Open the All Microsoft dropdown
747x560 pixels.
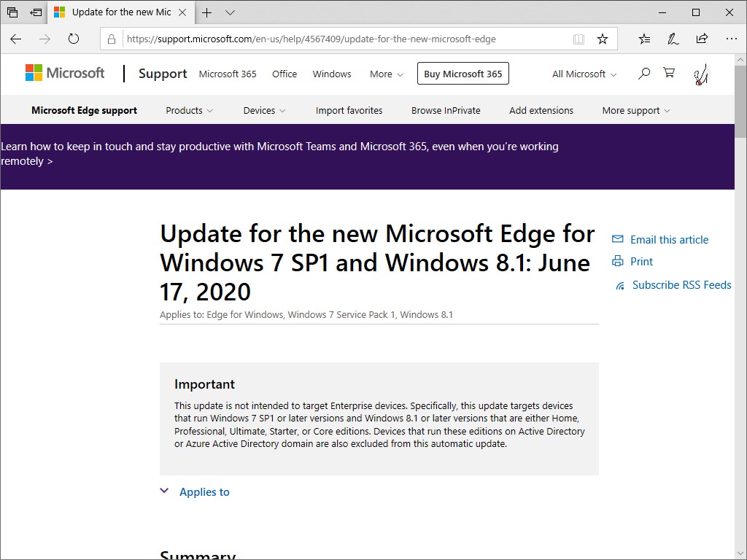[x=583, y=74]
